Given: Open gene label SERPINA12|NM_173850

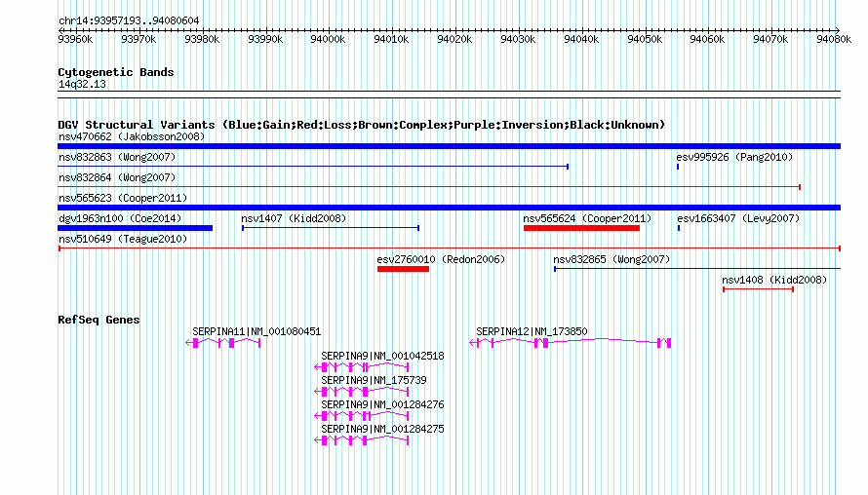Looking at the screenshot, I should tap(532, 332).
